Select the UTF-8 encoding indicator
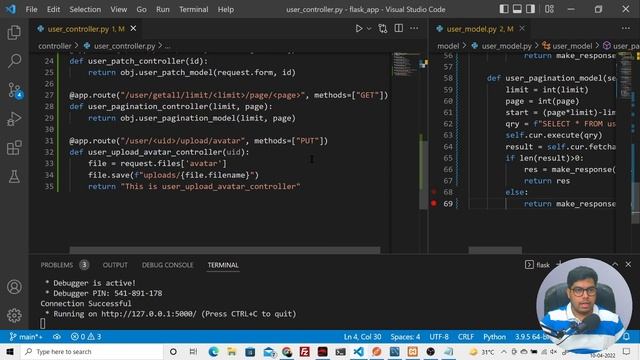Screen dimensions: 640x360 pyautogui.click(x=439, y=337)
